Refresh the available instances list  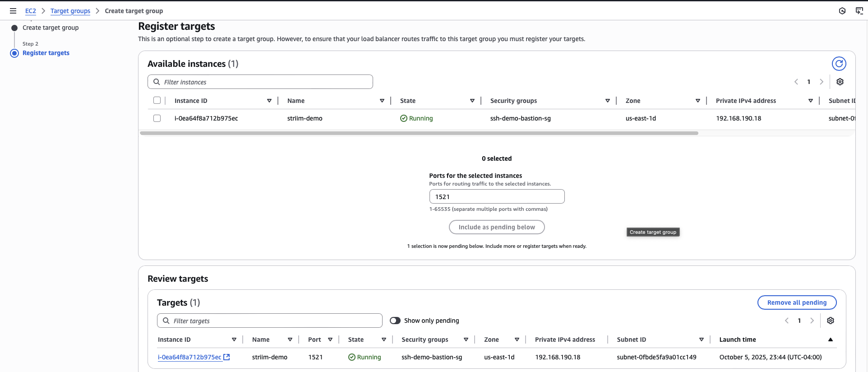click(x=839, y=64)
